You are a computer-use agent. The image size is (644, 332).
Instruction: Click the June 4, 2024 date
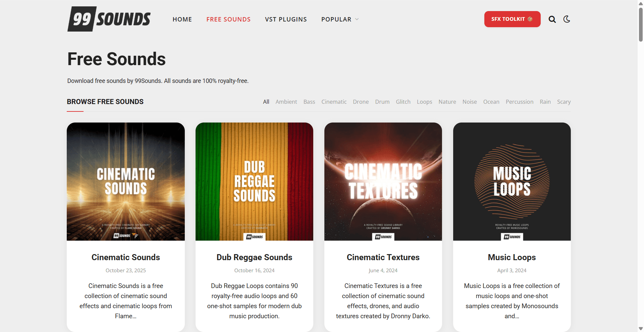click(x=383, y=271)
